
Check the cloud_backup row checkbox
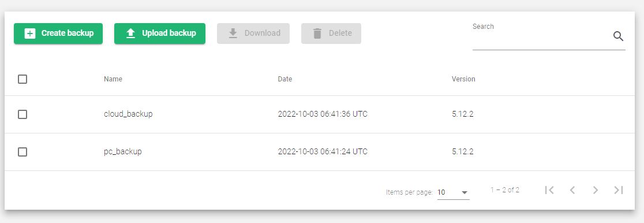pyautogui.click(x=23, y=114)
